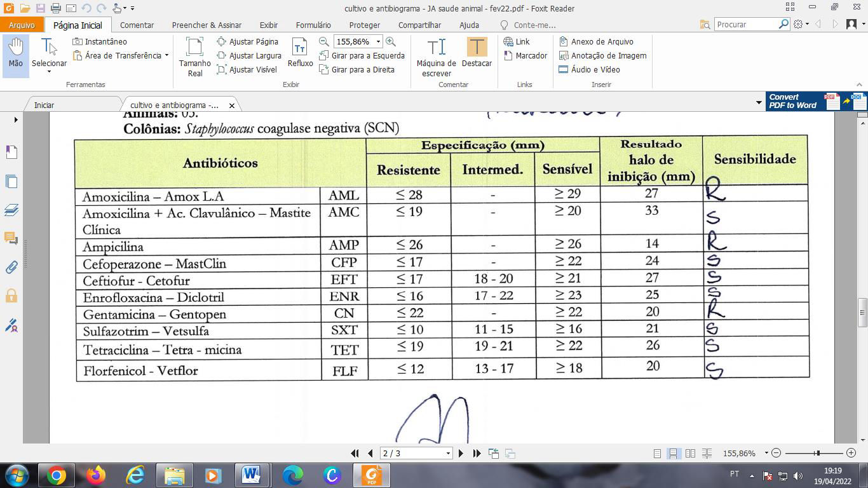Rotate view with Girar para a Direita
Screen dimensions: 868x488
(356, 69)
